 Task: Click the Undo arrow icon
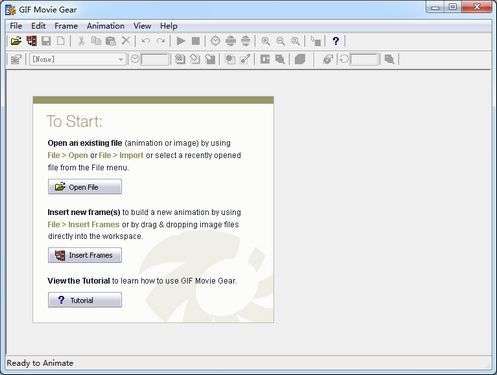click(x=146, y=41)
